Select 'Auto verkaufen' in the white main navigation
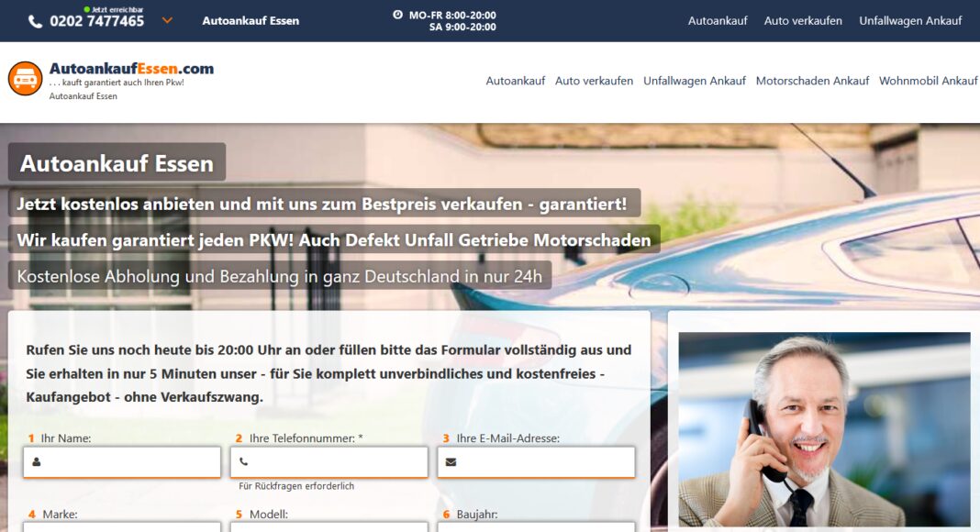This screenshot has height=532, width=980. click(x=595, y=81)
